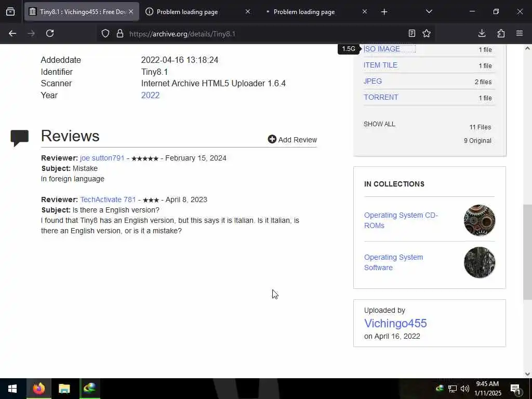Reload the current page
The width and height of the screenshot is (532, 399).
[50, 33]
